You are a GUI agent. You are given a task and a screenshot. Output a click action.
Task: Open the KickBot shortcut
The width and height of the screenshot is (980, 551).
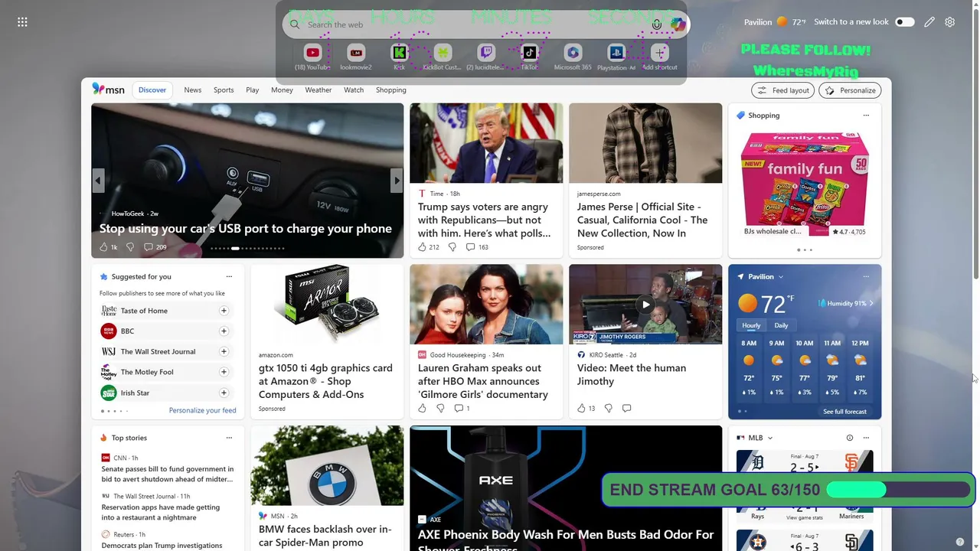[x=443, y=53]
